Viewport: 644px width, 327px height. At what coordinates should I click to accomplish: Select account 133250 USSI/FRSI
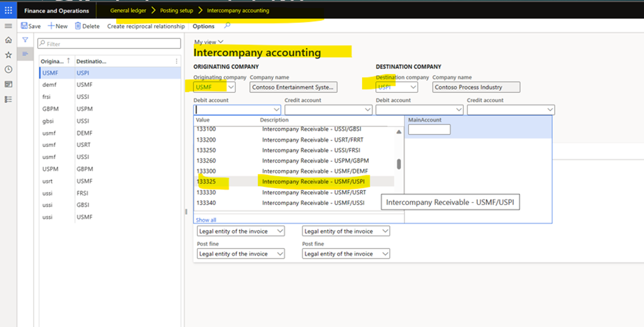tap(294, 150)
